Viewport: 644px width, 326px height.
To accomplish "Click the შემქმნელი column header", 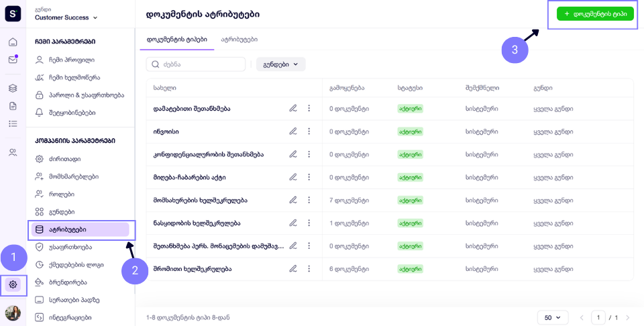I will tap(482, 88).
